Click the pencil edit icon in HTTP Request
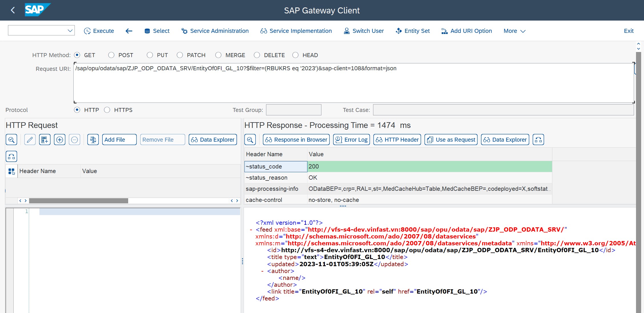Image resolution: width=644 pixels, height=313 pixels. click(x=30, y=140)
